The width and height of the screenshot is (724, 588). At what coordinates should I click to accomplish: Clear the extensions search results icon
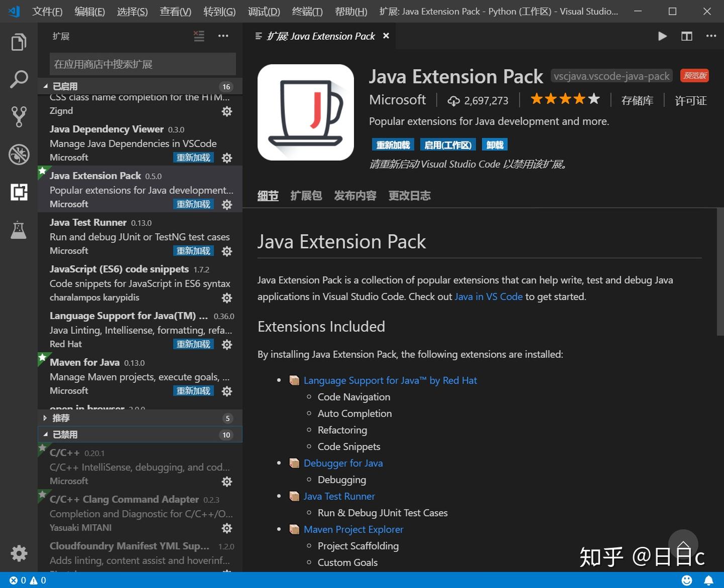pos(199,36)
